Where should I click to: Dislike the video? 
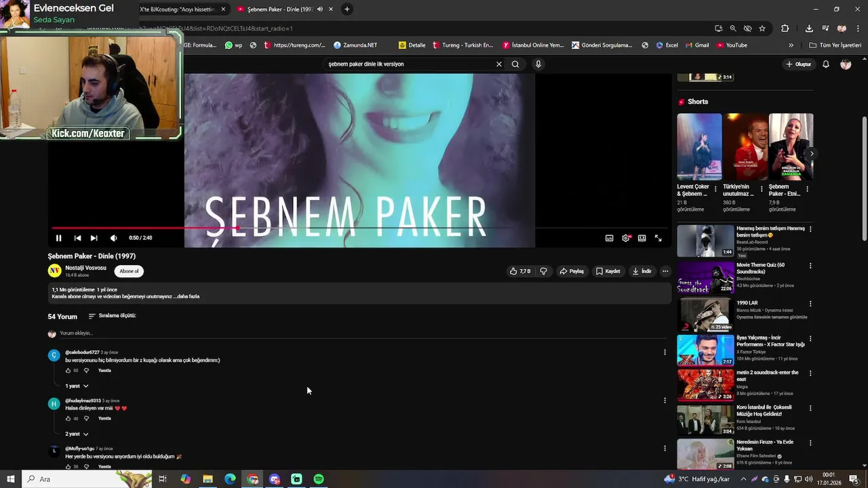point(543,271)
